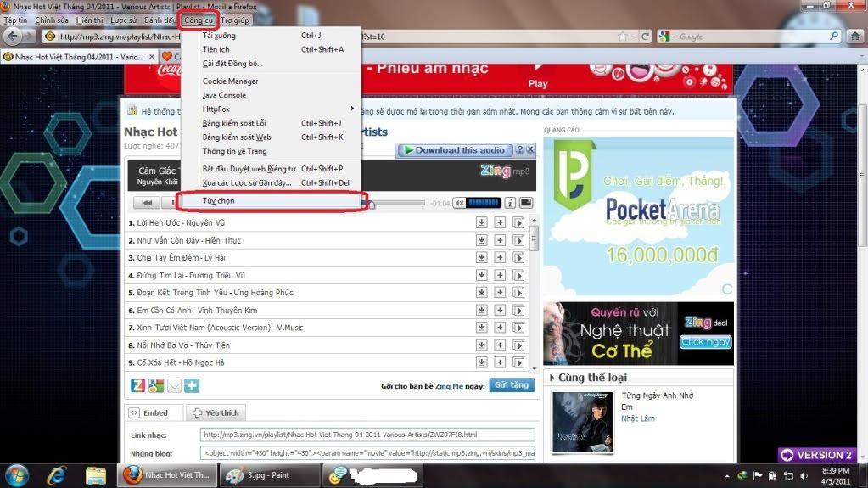Image resolution: width=868 pixels, height=488 pixels.
Task: Open Từng Ngày Anh Nhớ Em album thumbnail
Action: pos(582,422)
